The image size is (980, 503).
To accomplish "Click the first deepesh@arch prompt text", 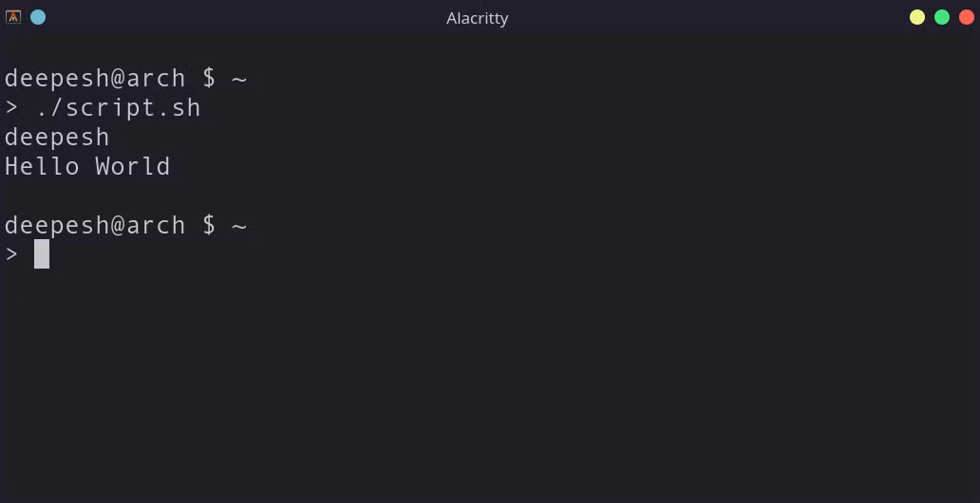I will pyautogui.click(x=94, y=80).
